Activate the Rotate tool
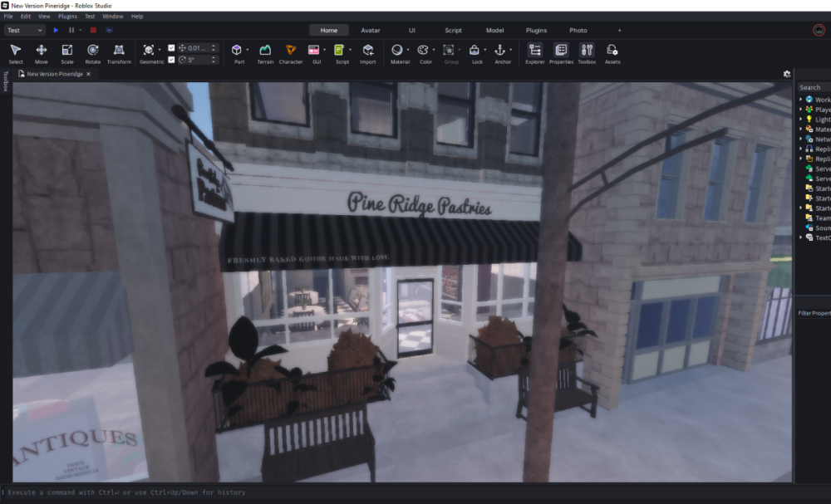The width and height of the screenshot is (831, 504). click(x=93, y=53)
